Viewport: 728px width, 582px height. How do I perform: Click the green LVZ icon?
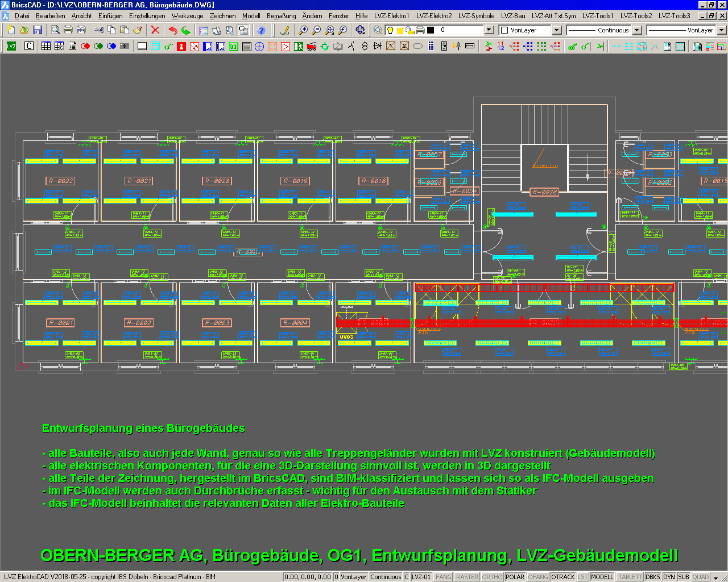(11, 46)
